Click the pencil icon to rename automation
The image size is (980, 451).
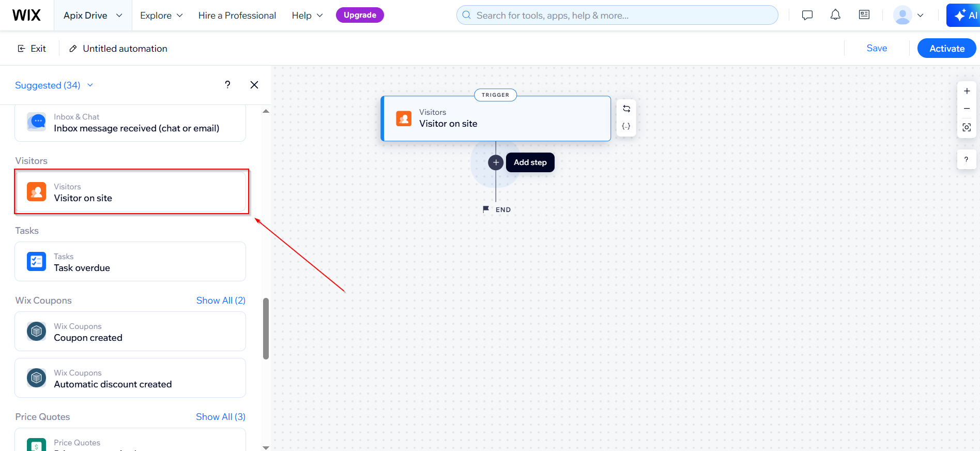(x=73, y=49)
